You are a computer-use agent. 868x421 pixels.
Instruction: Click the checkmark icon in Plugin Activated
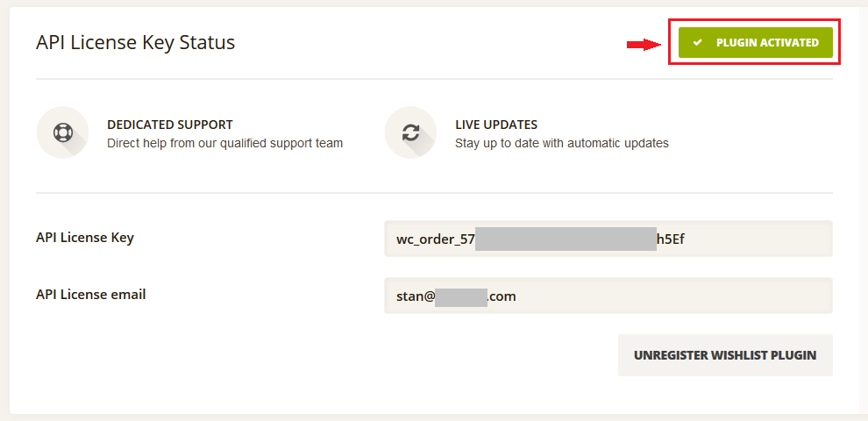(x=698, y=43)
